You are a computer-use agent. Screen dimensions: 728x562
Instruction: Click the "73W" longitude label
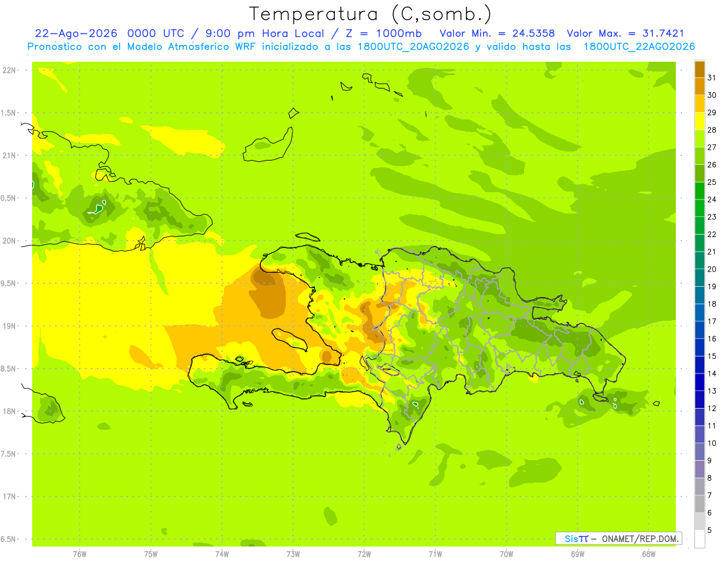pos(293,554)
